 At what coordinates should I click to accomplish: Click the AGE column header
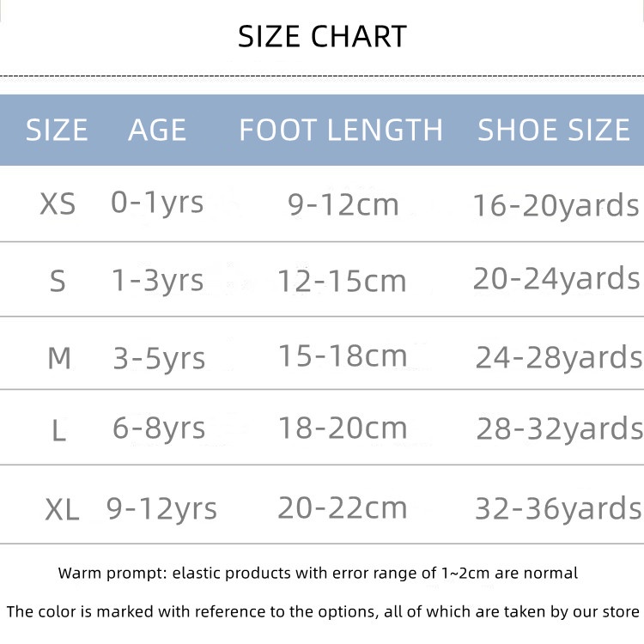[x=157, y=130]
